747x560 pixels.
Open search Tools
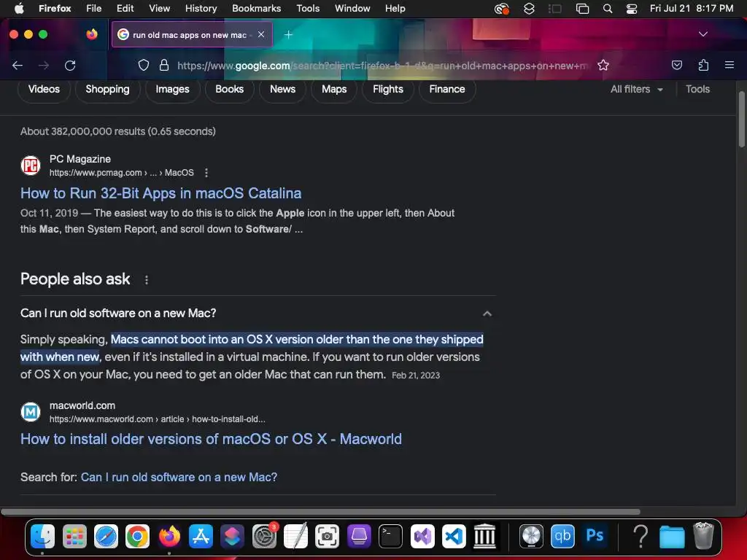697,89
